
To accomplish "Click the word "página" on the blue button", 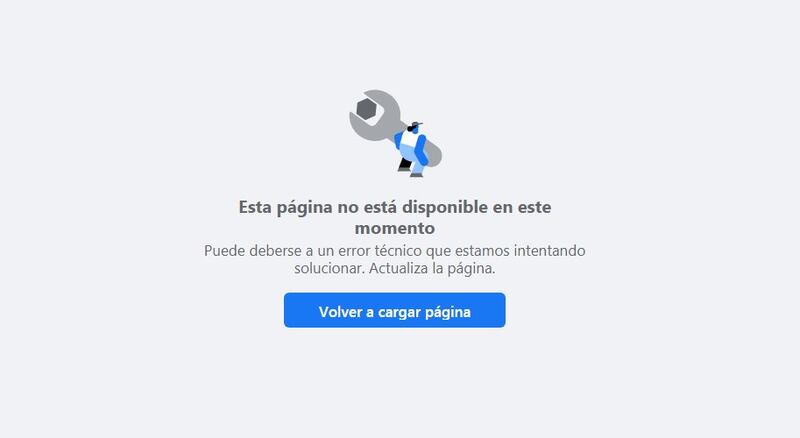I will tap(447, 312).
